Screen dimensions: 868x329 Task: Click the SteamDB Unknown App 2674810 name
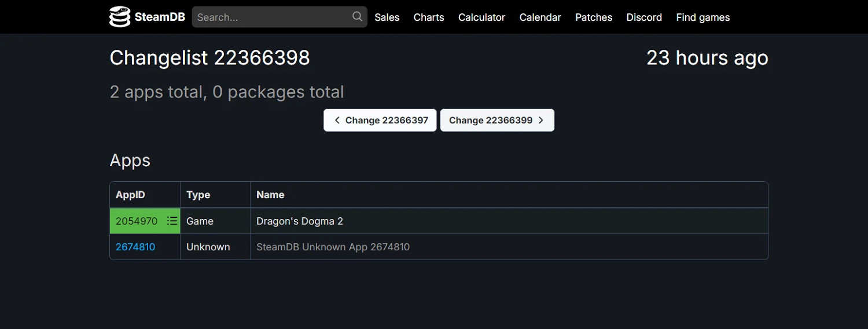click(x=333, y=247)
